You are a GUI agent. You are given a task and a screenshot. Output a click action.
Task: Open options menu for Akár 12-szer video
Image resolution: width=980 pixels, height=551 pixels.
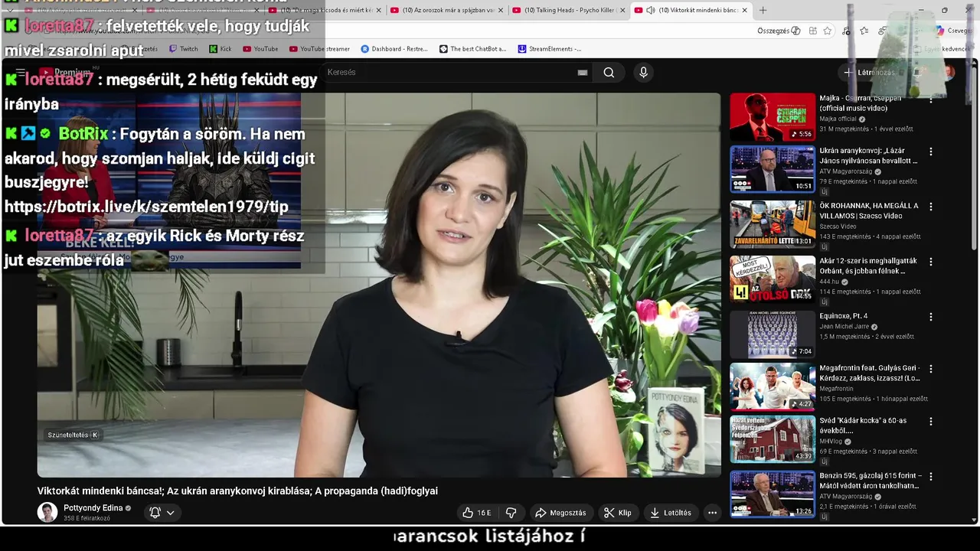click(x=931, y=262)
